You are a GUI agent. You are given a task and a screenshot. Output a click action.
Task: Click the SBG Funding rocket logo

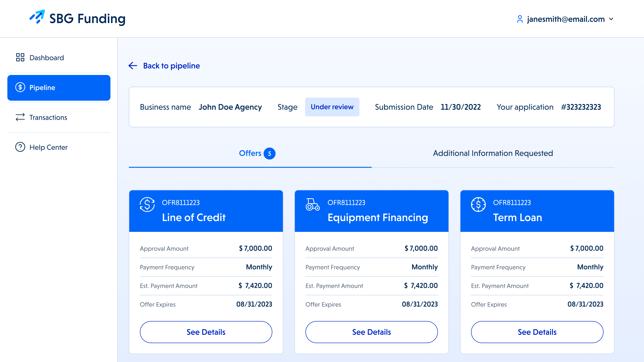[37, 17]
